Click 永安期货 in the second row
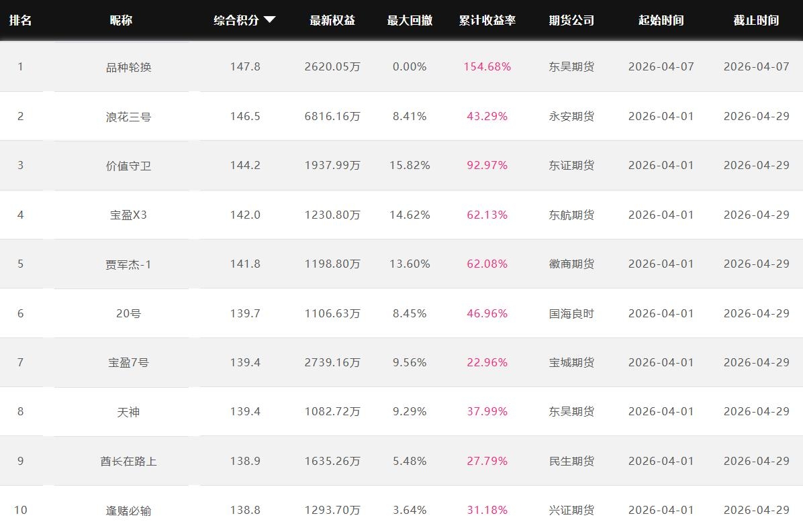The height and width of the screenshot is (532, 803). 571,117
